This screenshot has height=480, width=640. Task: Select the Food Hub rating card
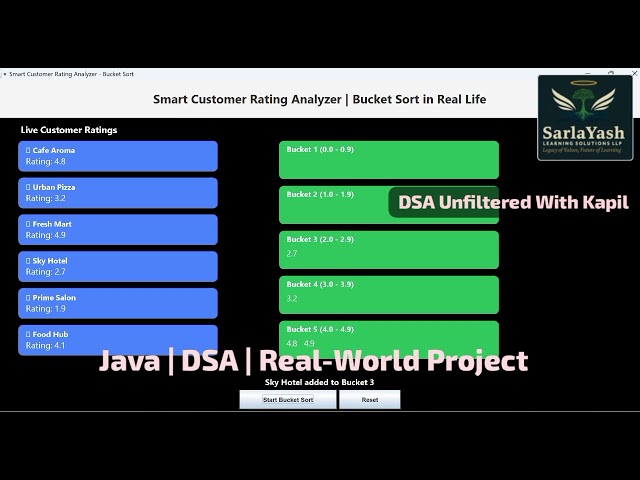coord(118,340)
